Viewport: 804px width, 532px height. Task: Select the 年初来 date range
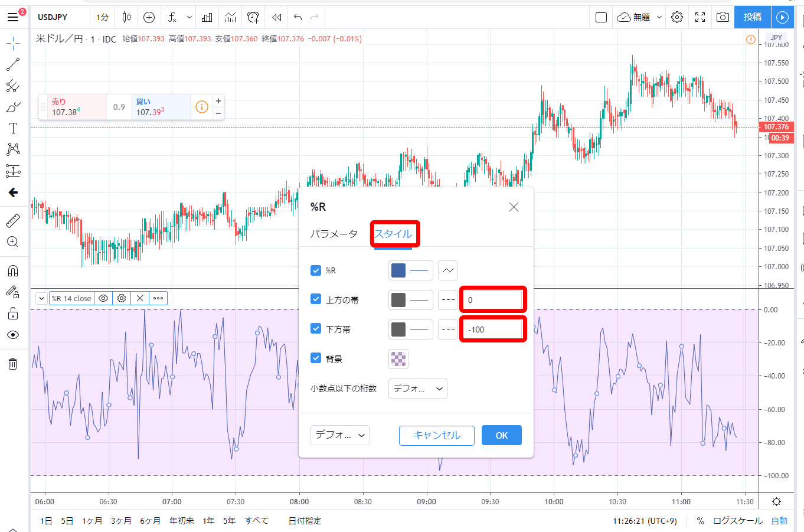(182, 521)
